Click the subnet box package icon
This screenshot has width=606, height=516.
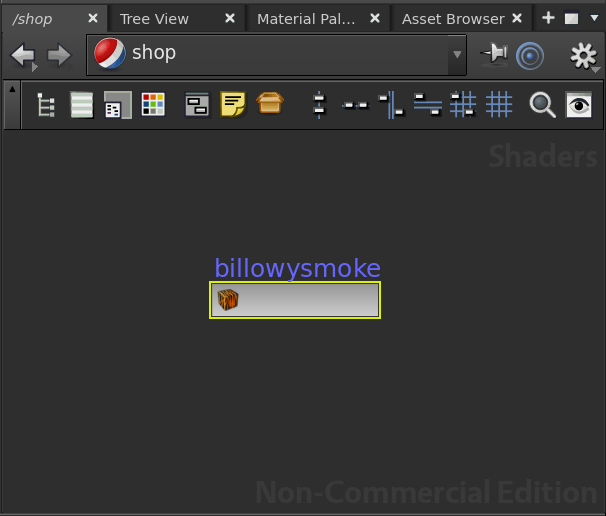tap(270, 105)
